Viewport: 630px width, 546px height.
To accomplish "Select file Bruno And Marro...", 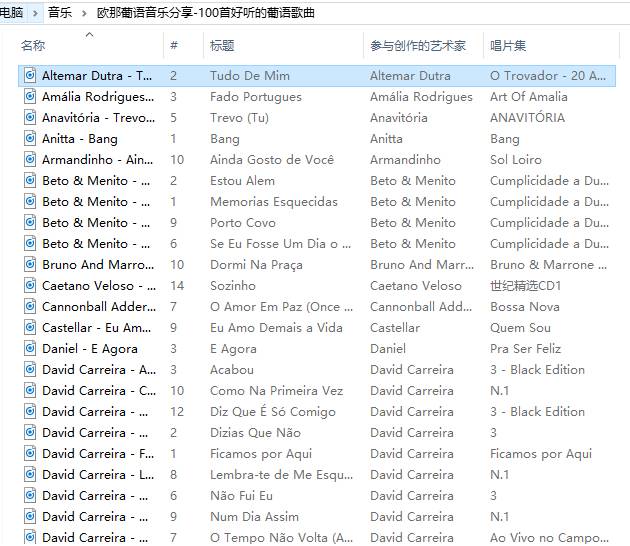I will click(x=98, y=264).
